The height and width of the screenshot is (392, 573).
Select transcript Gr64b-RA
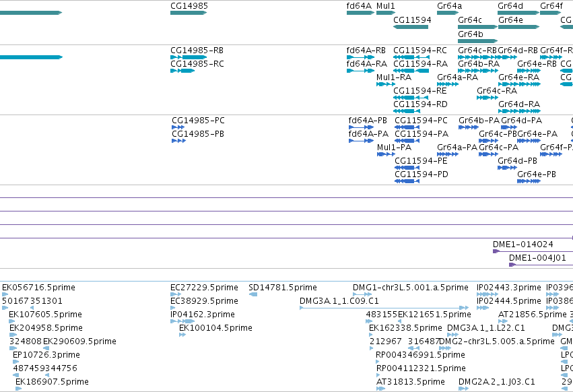coord(478,71)
